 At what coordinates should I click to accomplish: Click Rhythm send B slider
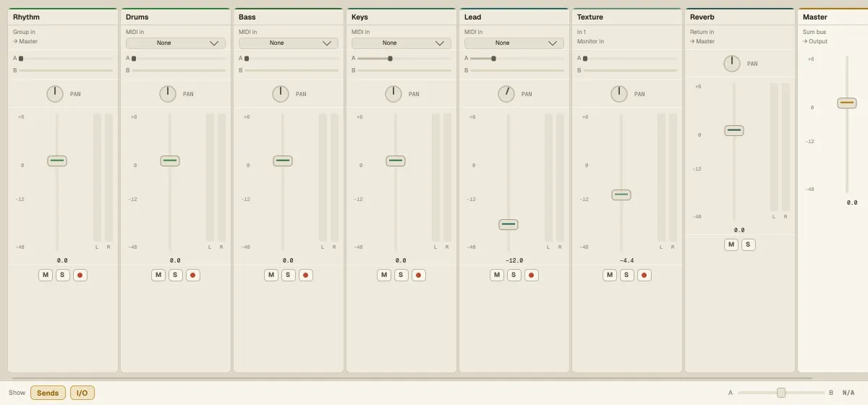coord(66,70)
